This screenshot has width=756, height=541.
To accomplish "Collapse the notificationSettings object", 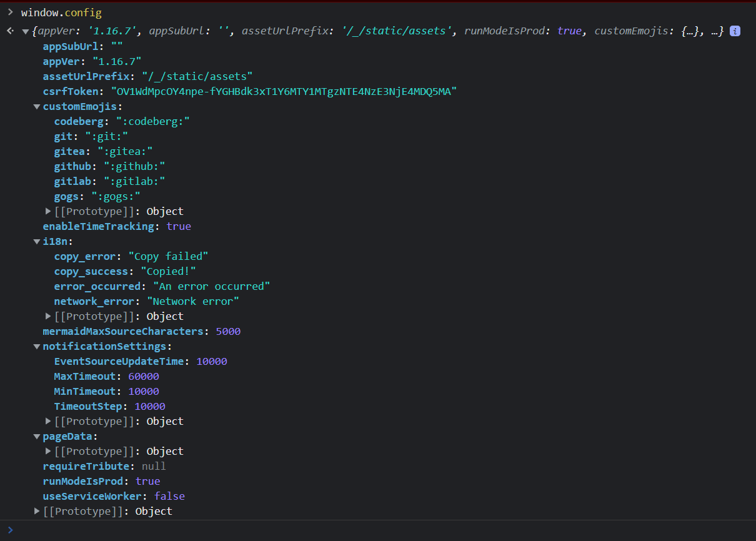I will (x=36, y=346).
